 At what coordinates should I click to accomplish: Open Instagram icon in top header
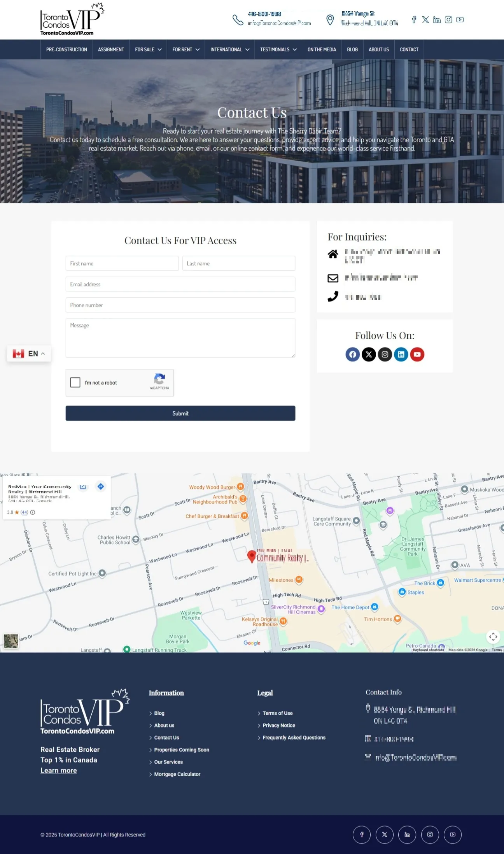[448, 19]
